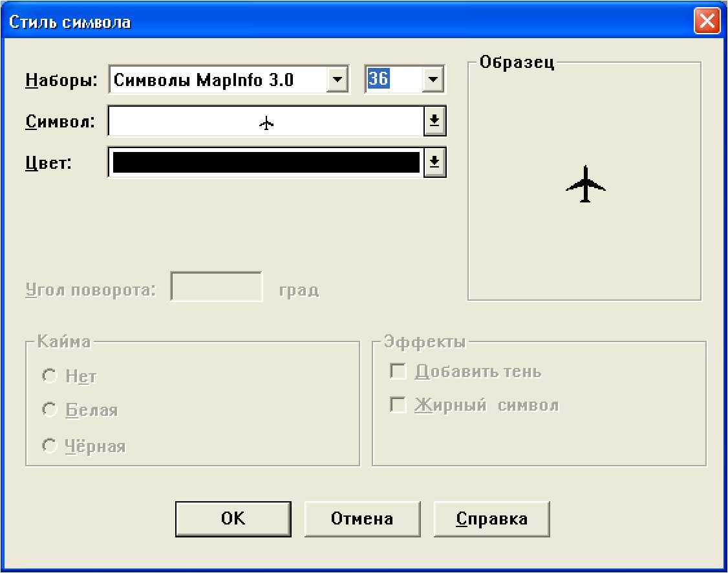
Task: Click the small airplane symbol in the Символ field
Action: pyautogui.click(x=266, y=123)
